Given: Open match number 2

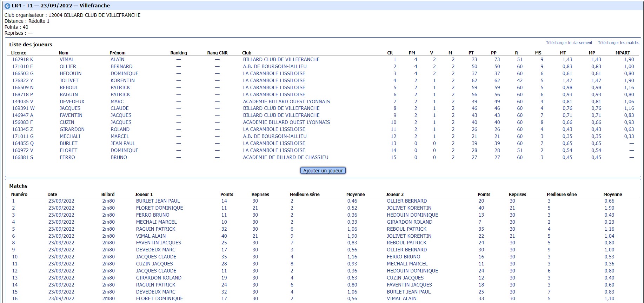Looking at the screenshot, I should tap(13, 208).
